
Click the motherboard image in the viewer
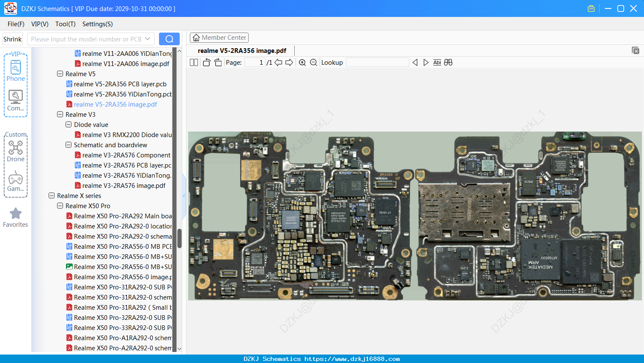tap(415, 216)
